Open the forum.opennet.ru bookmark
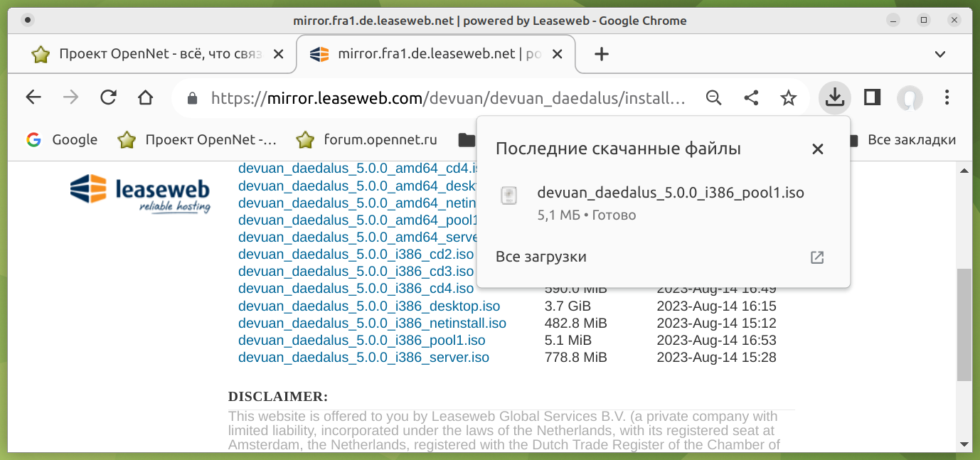This screenshot has width=980, height=460. [x=367, y=139]
